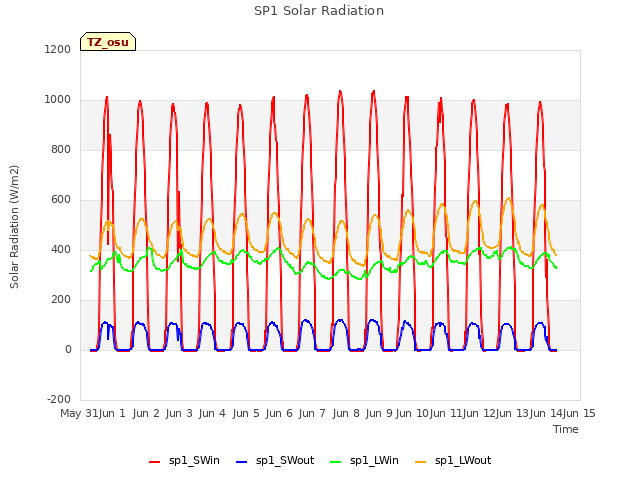Screen dimensions: 640x480
Task: Click the Jun 2 x-axis tick label
Action: coord(146,413)
